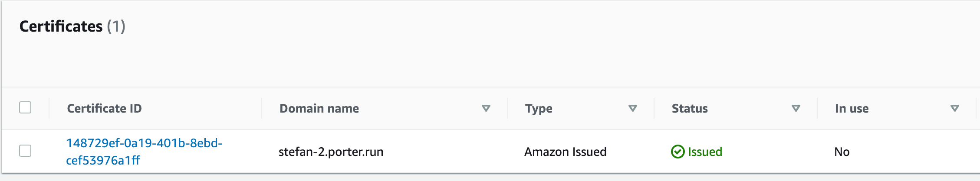The width and height of the screenshot is (980, 181).
Task: Click the Type column sort arrow
Action: [x=633, y=108]
